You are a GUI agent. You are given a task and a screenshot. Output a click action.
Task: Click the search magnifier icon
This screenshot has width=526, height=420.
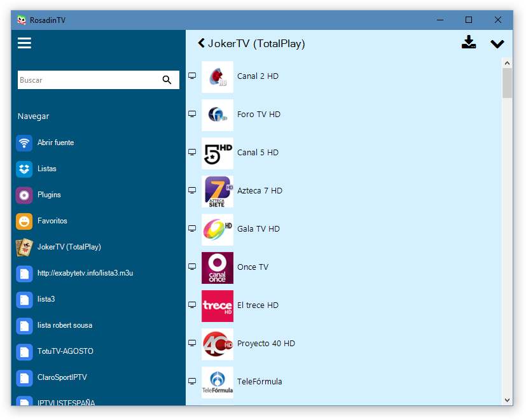point(167,80)
